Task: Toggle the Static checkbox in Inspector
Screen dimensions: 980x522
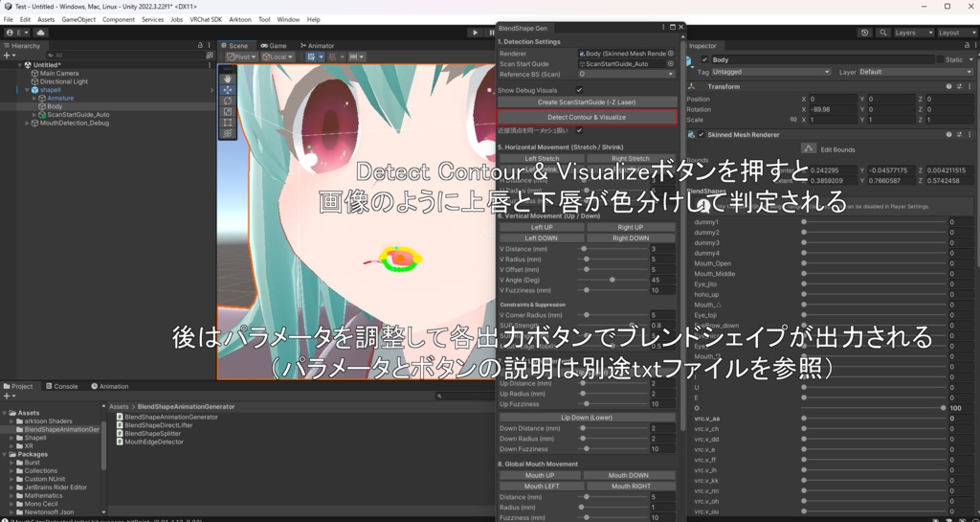Action: pyautogui.click(x=940, y=59)
